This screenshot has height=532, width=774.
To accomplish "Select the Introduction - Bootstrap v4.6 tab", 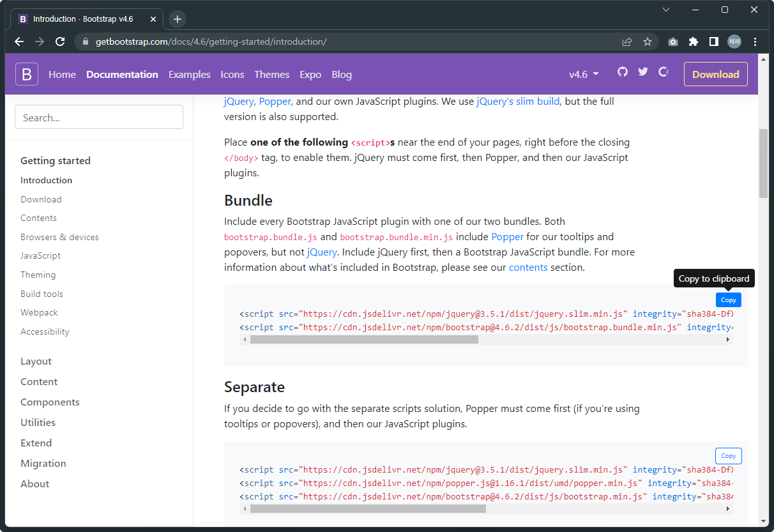I will coord(86,19).
